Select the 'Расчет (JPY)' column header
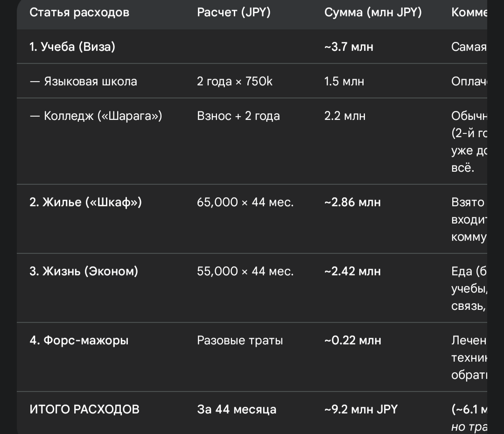The image size is (504, 434). tap(234, 13)
